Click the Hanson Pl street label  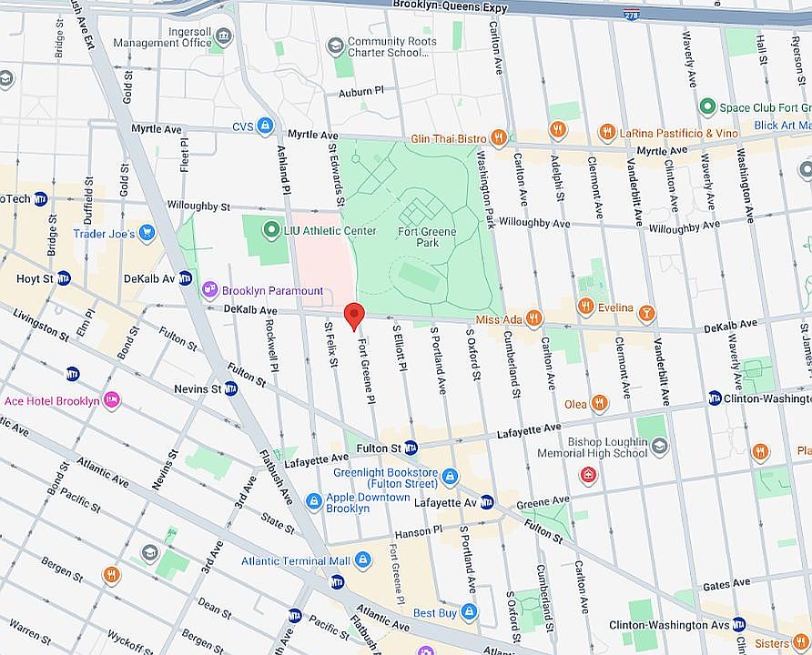coord(419,532)
